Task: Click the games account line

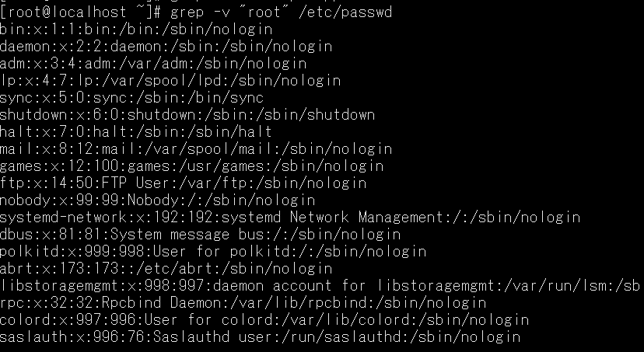Action: (192, 166)
